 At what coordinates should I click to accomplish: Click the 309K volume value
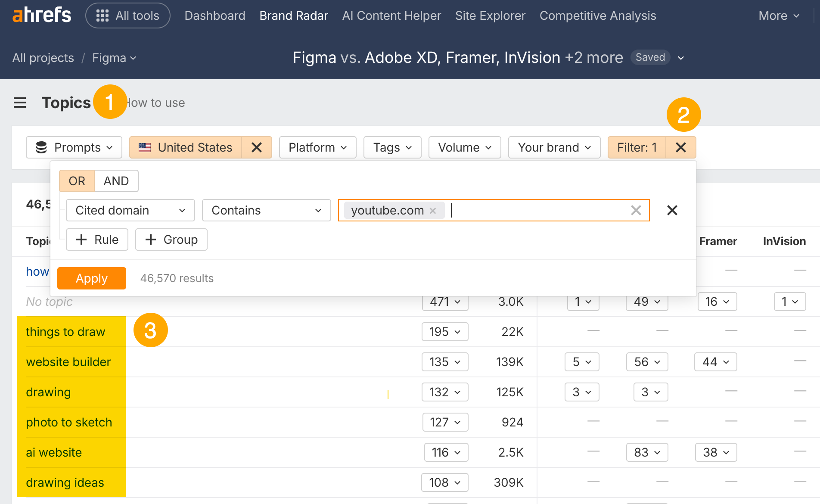[x=509, y=482]
